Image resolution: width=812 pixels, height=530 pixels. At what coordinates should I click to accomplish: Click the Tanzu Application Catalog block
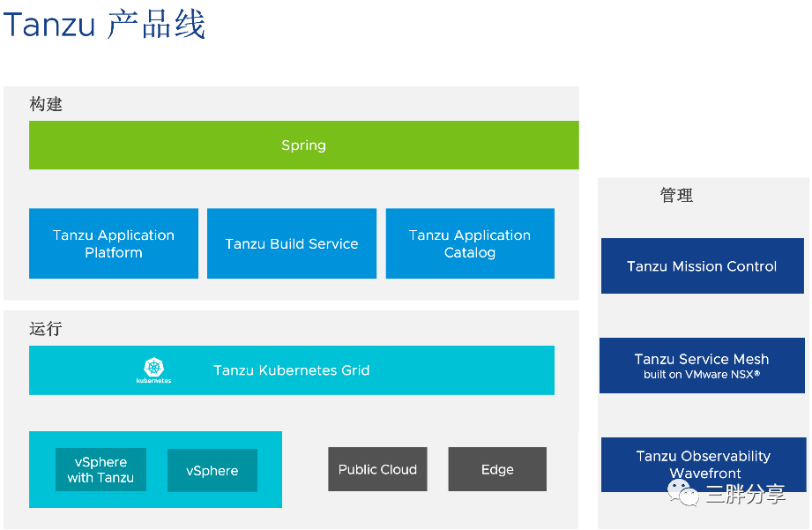[469, 243]
